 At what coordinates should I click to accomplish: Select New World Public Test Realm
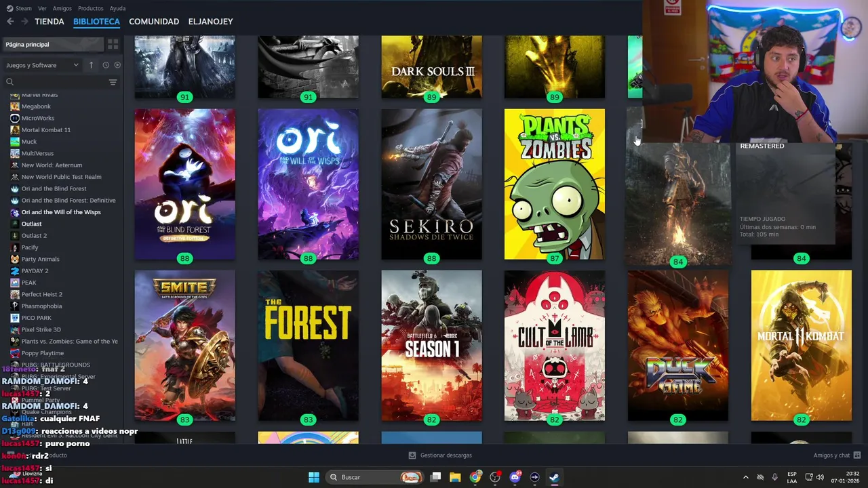click(x=61, y=177)
